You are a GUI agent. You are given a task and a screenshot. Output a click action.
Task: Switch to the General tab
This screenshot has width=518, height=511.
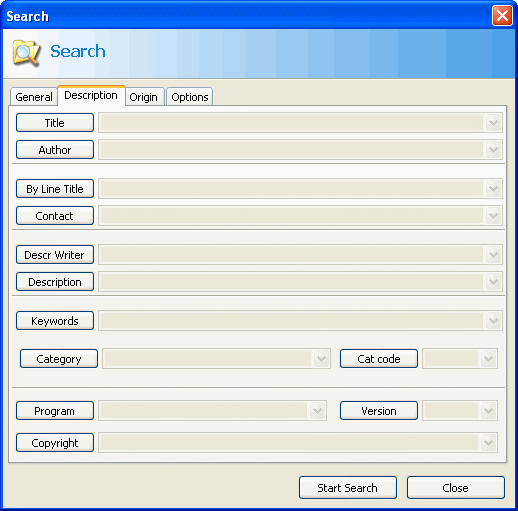34,97
